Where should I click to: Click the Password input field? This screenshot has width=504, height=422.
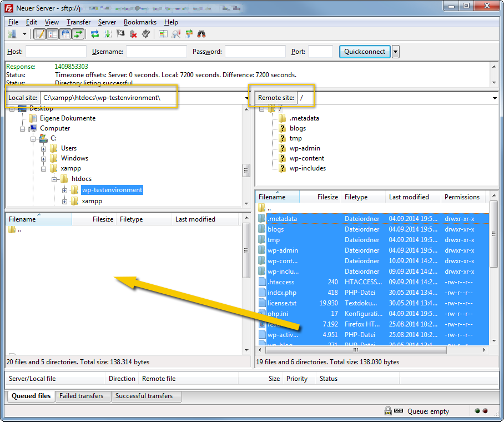[255, 52]
